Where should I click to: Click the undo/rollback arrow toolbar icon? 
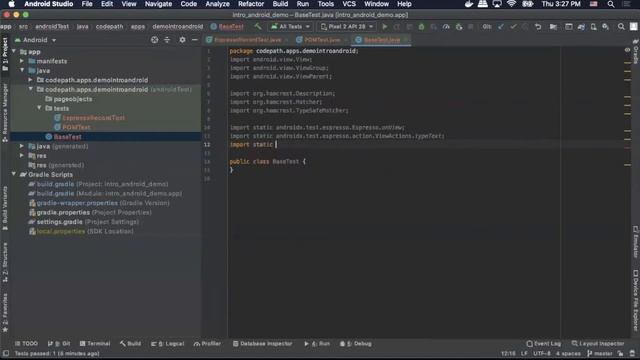[x=538, y=27]
